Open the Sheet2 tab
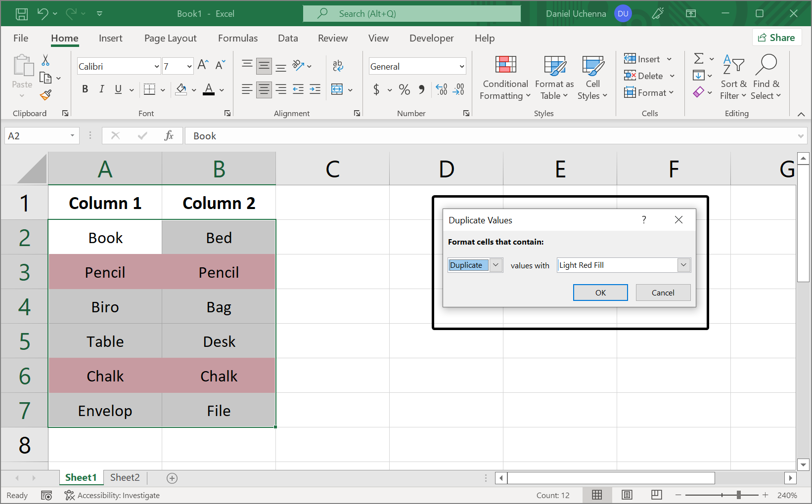 coord(125,477)
